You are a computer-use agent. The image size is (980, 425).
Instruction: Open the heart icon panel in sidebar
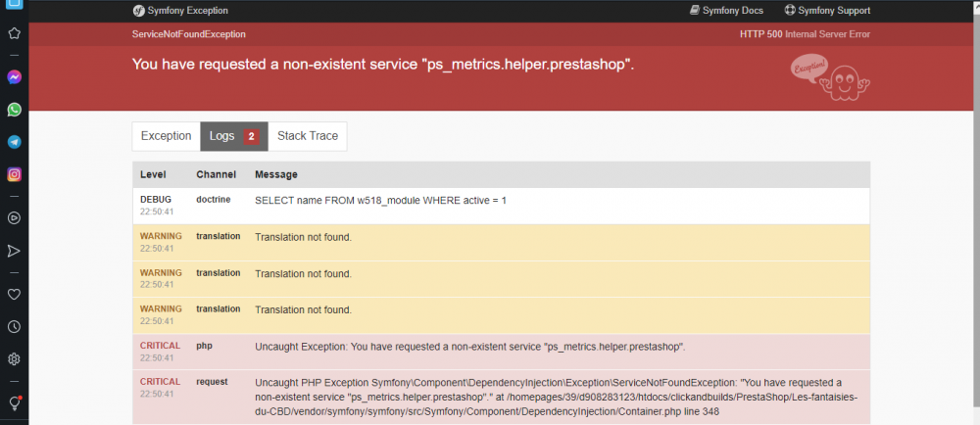tap(15, 293)
